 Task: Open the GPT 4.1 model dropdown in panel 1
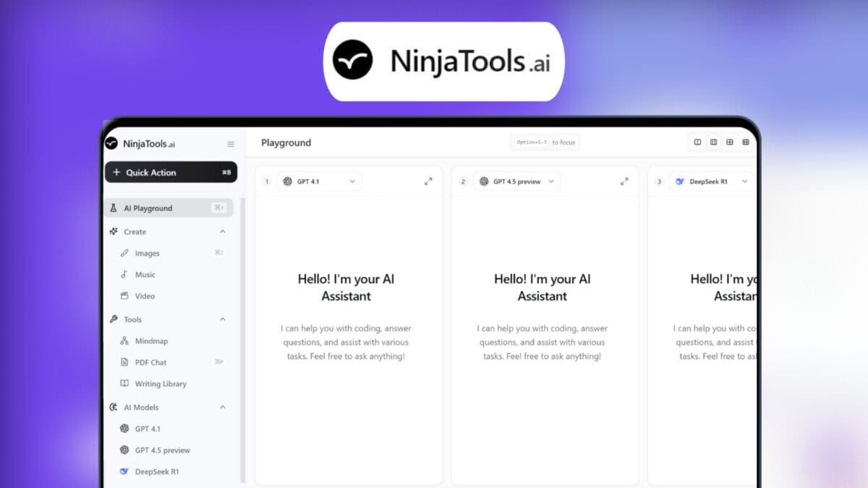tap(320, 181)
